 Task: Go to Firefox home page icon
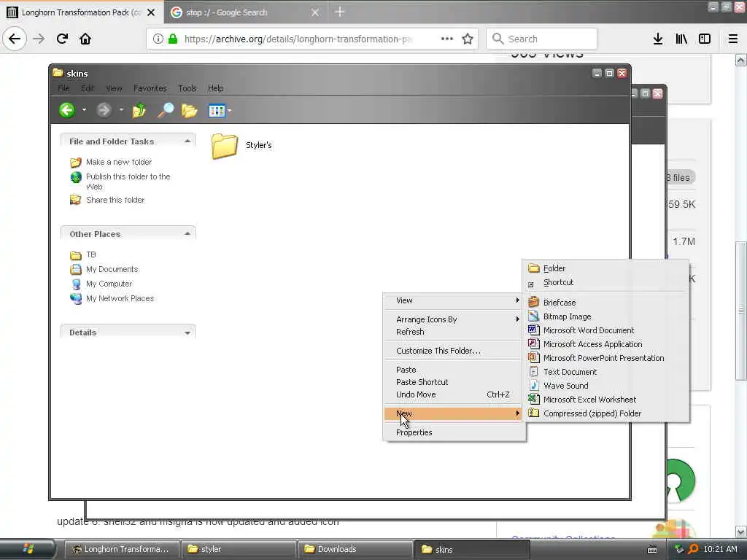85,39
